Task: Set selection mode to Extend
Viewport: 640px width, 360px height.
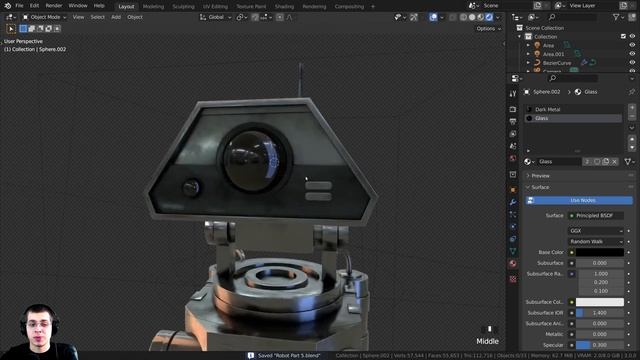Action: pyautogui.click(x=32, y=29)
